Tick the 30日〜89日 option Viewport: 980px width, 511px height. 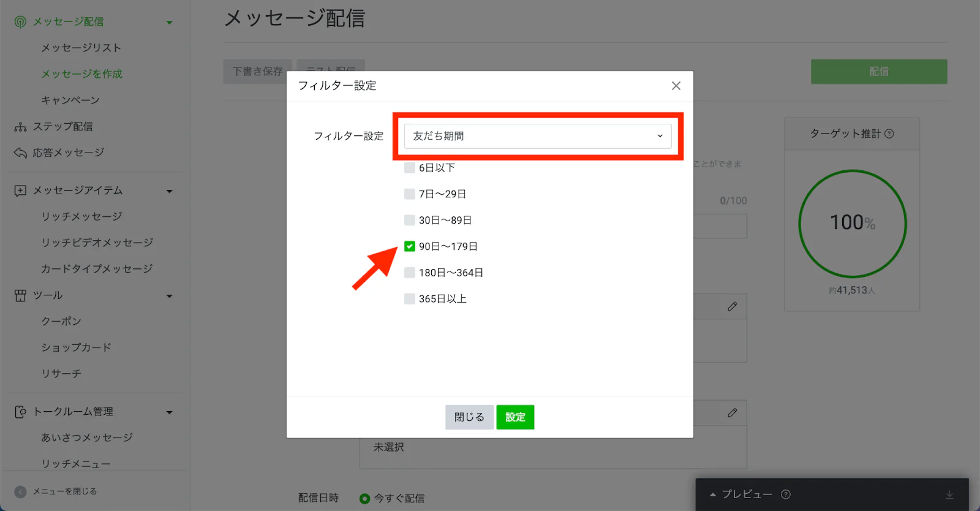[x=410, y=220]
